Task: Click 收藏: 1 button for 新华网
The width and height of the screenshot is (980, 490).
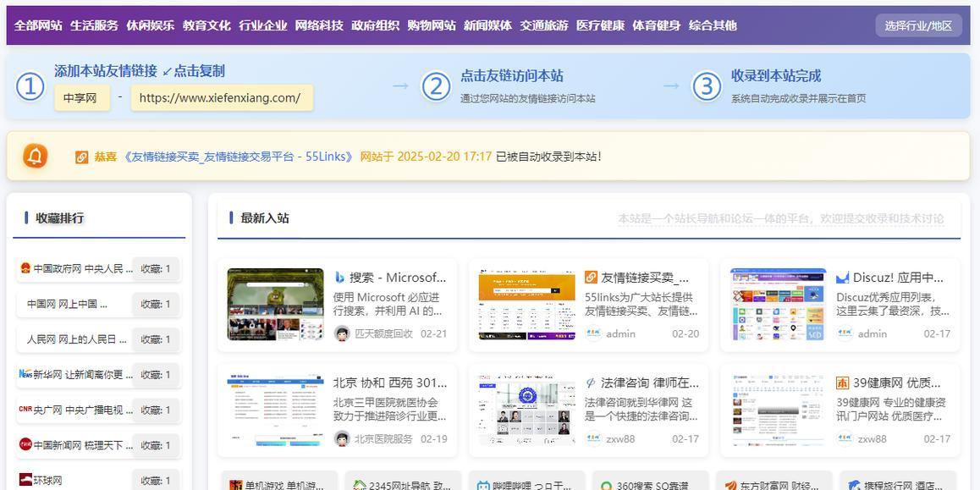Action: (156, 374)
